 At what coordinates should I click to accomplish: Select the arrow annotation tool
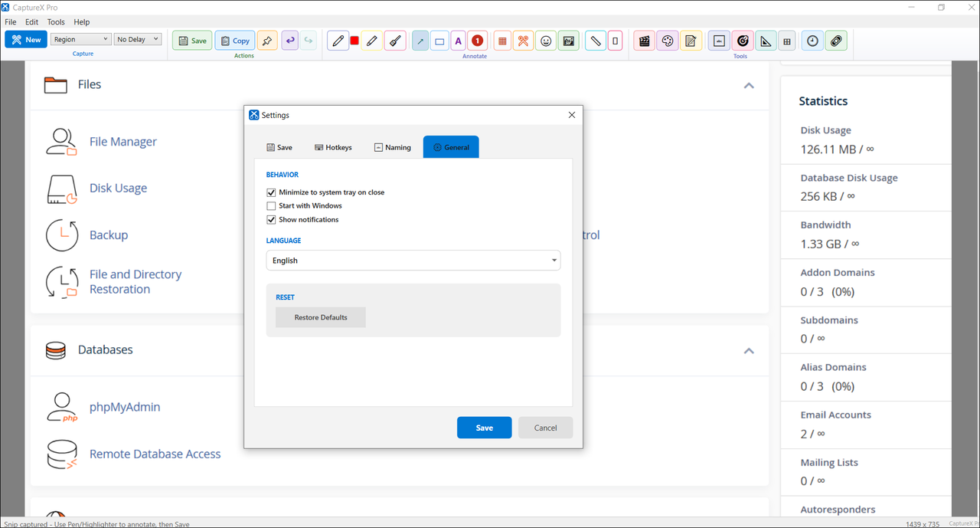(420, 41)
